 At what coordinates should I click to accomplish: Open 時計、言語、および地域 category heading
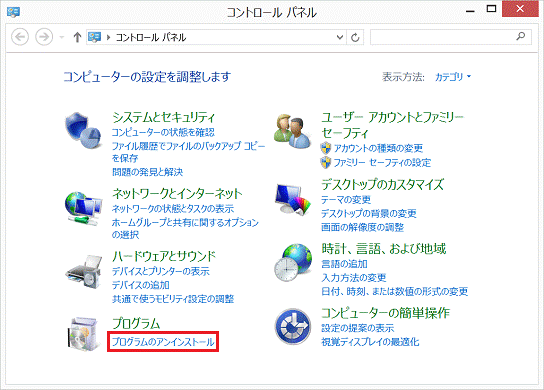click(384, 249)
